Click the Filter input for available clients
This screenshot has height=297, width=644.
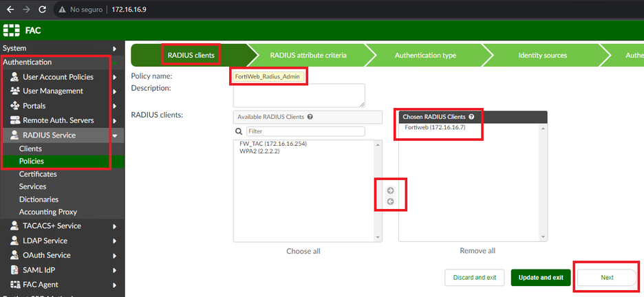coord(305,131)
